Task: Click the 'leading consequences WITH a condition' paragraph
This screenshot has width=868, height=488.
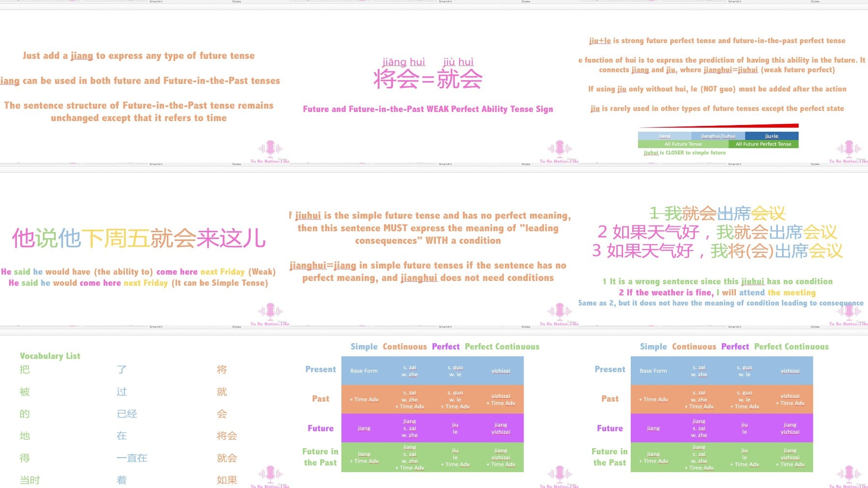Action: [430, 228]
